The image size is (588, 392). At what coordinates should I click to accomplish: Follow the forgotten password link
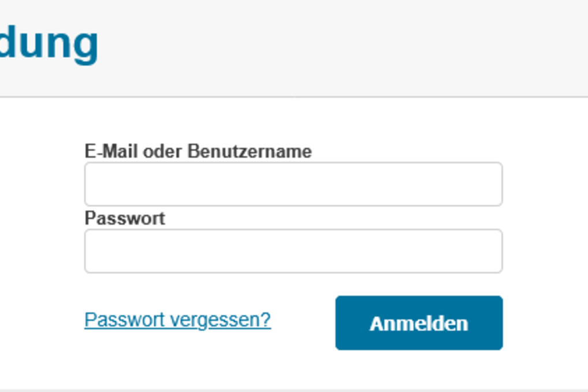[x=177, y=320]
